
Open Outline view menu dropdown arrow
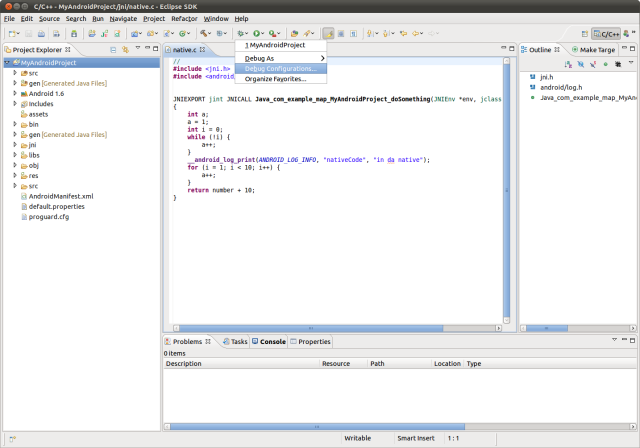pyautogui.click(x=632, y=63)
